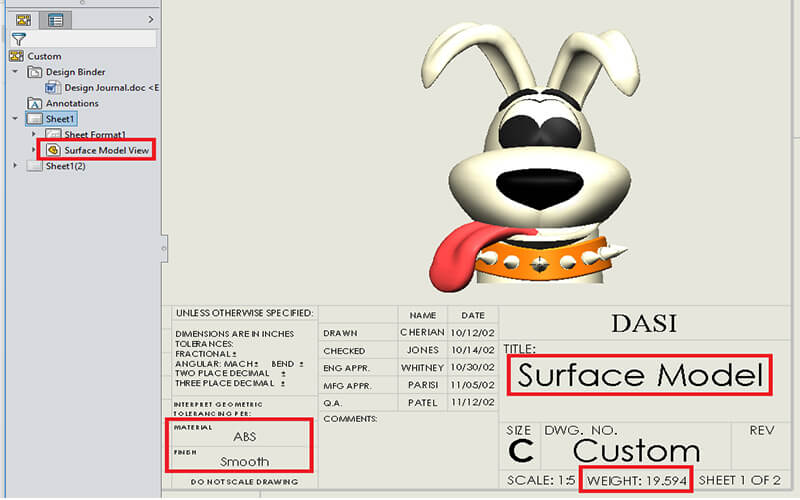Image resolution: width=800 pixels, height=500 pixels.
Task: Click the Surface Model title text
Action: (x=640, y=376)
